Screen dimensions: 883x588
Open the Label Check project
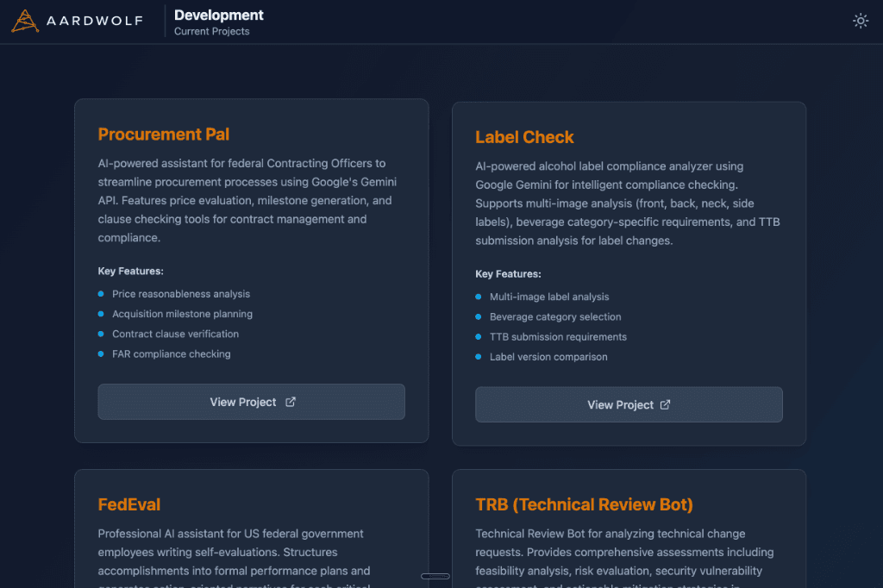click(x=629, y=404)
